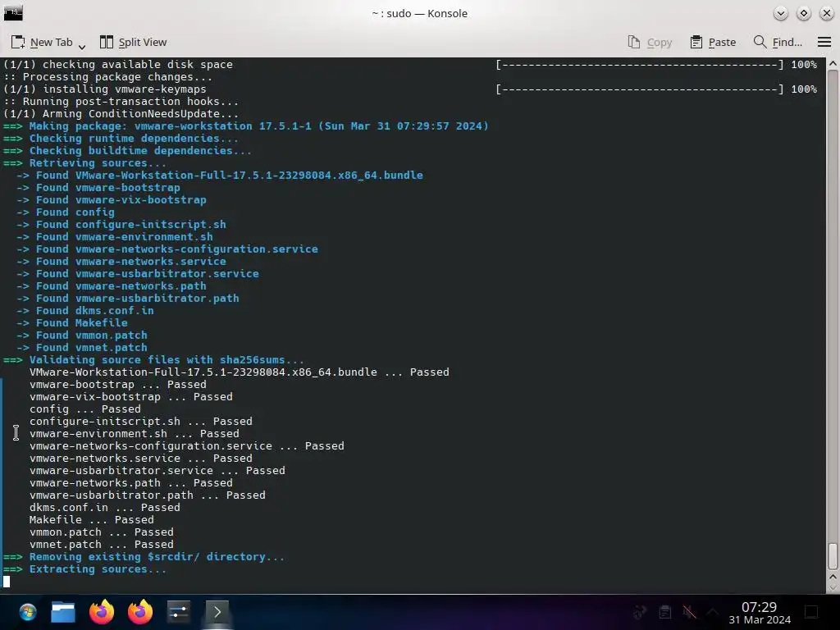Click the Copy toolbar button
This screenshot has width=840, height=630.
(x=650, y=43)
